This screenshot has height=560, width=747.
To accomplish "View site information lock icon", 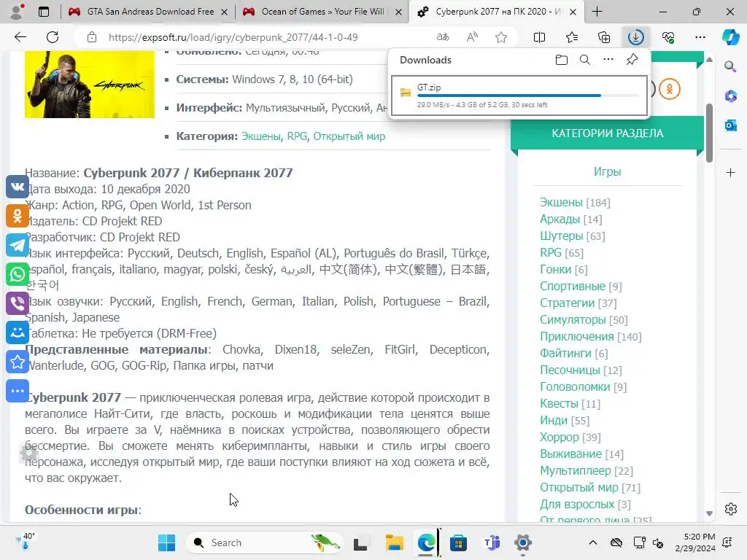I will 92,37.
